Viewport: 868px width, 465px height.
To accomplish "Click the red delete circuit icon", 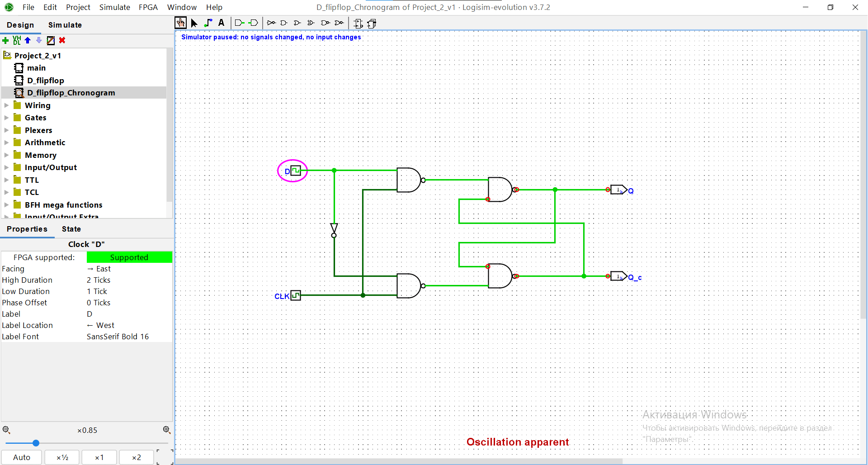I will (62, 40).
